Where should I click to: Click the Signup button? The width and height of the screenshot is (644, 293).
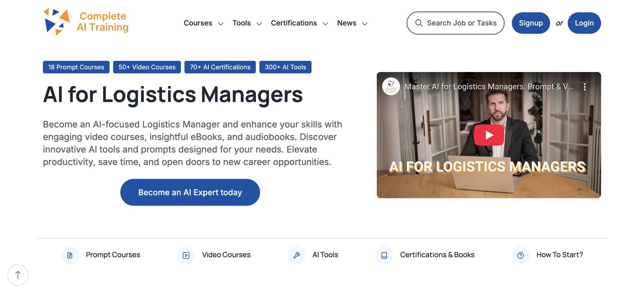click(x=531, y=23)
